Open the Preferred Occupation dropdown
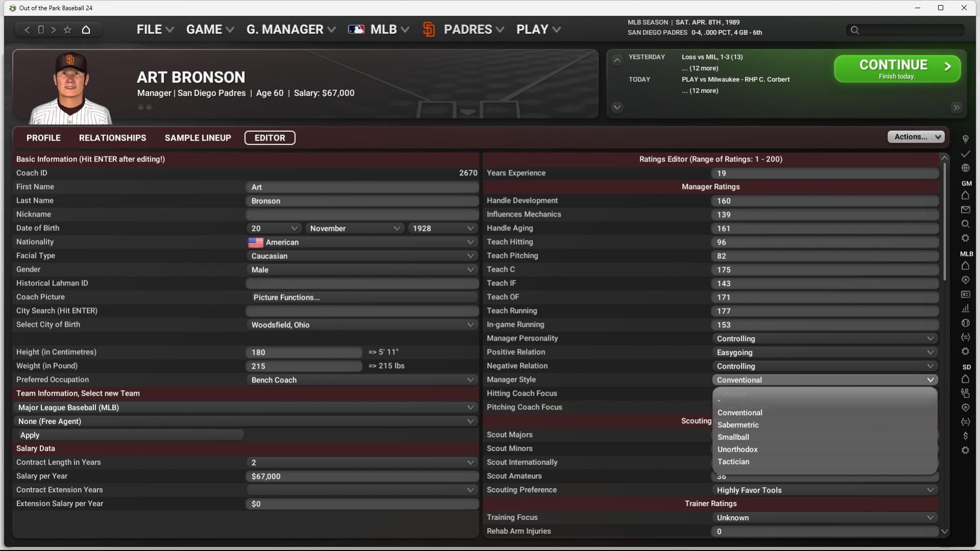Image resolution: width=980 pixels, height=551 pixels. tap(362, 380)
